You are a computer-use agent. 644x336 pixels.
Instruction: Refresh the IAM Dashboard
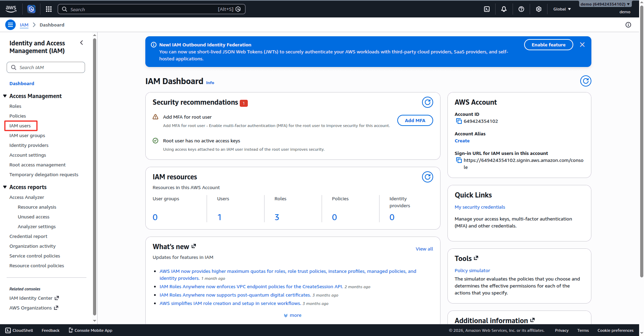586,81
